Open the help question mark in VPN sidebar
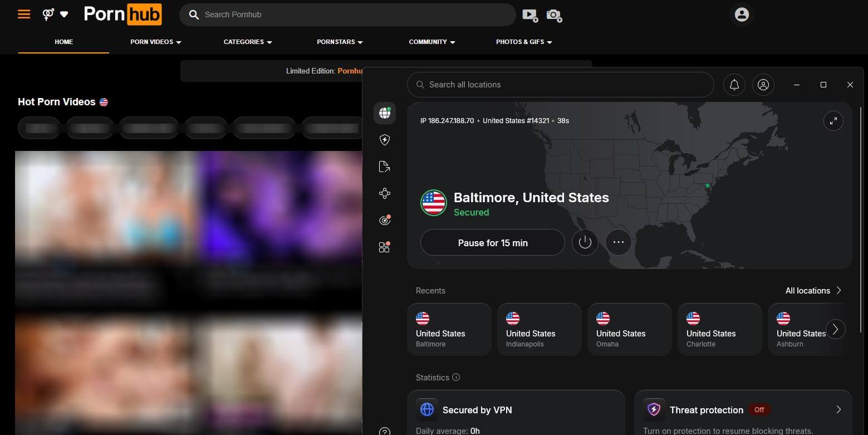This screenshot has width=868, height=435. point(385,431)
